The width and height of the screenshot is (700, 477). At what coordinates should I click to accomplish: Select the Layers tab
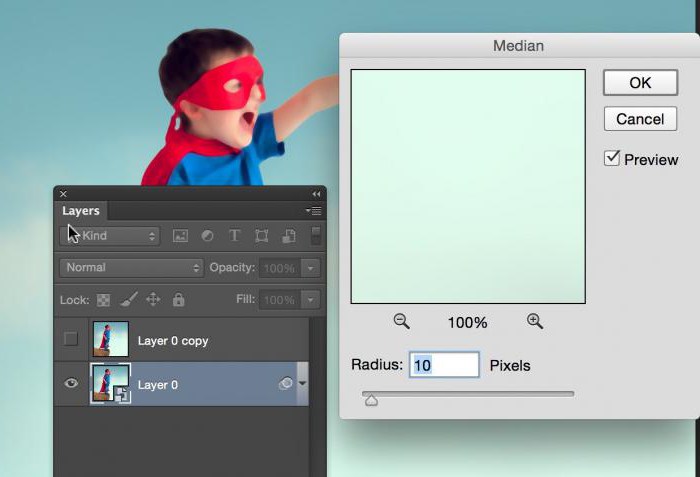(81, 211)
